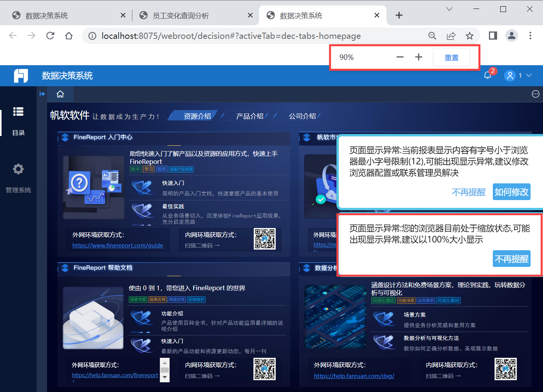Click the data dashboard preview thumbnail
The height and width of the screenshot is (392, 543).
coord(335,317)
